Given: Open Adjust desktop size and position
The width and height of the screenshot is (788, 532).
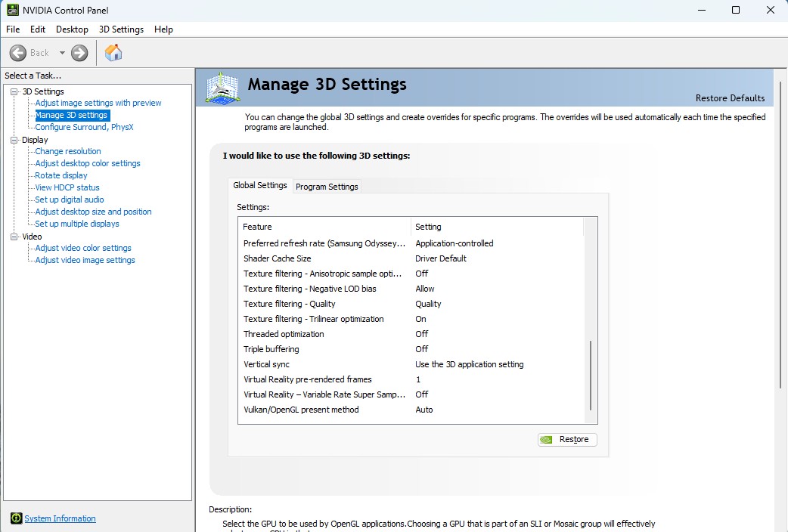Looking at the screenshot, I should 93,212.
